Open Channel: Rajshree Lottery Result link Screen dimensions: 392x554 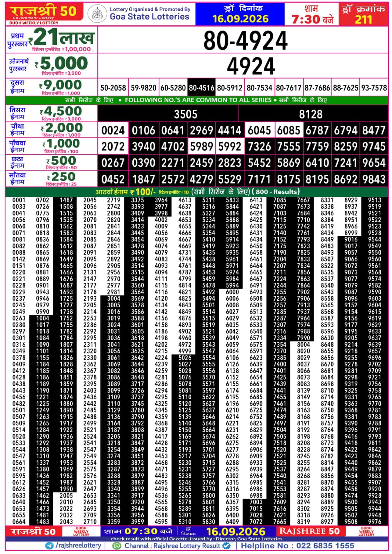(172, 546)
